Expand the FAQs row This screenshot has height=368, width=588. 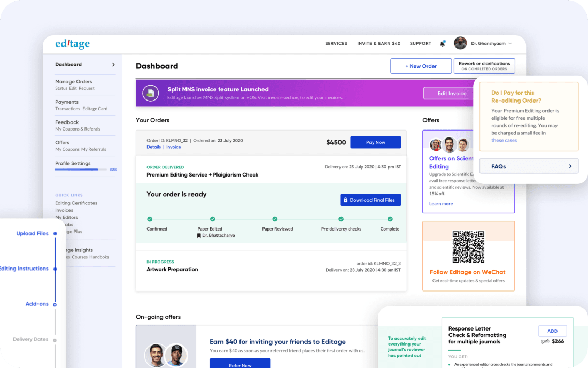click(x=529, y=166)
